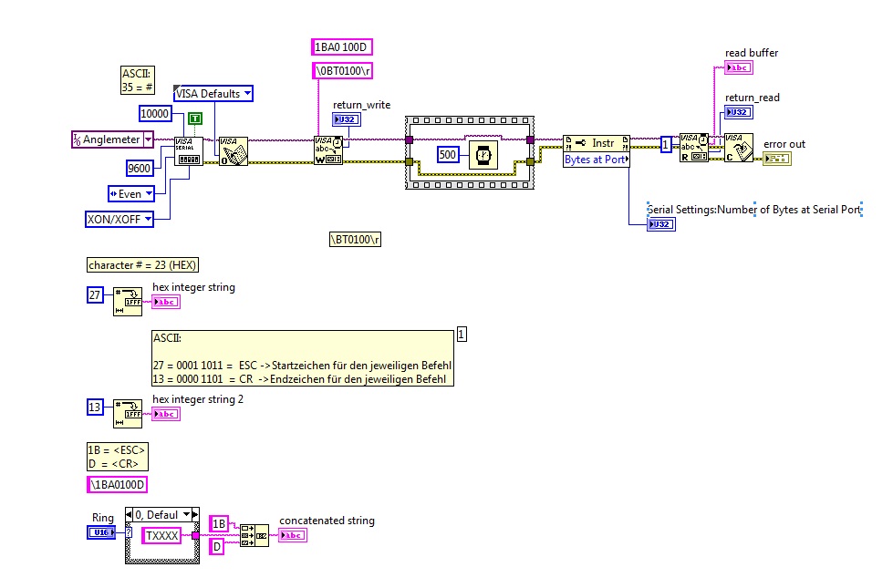Image resolution: width=893 pixels, height=588 pixels.
Task: Click the case selector question mark terminal
Action: (130, 532)
